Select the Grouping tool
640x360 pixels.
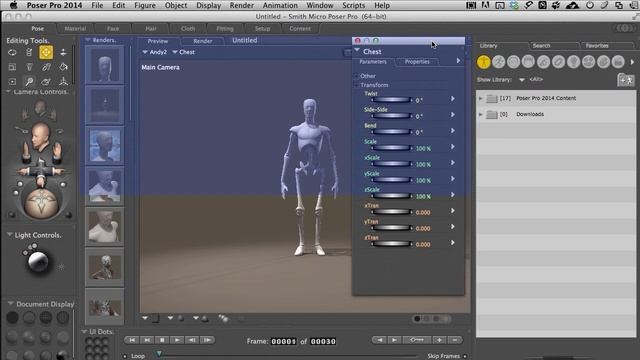click(x=12, y=82)
